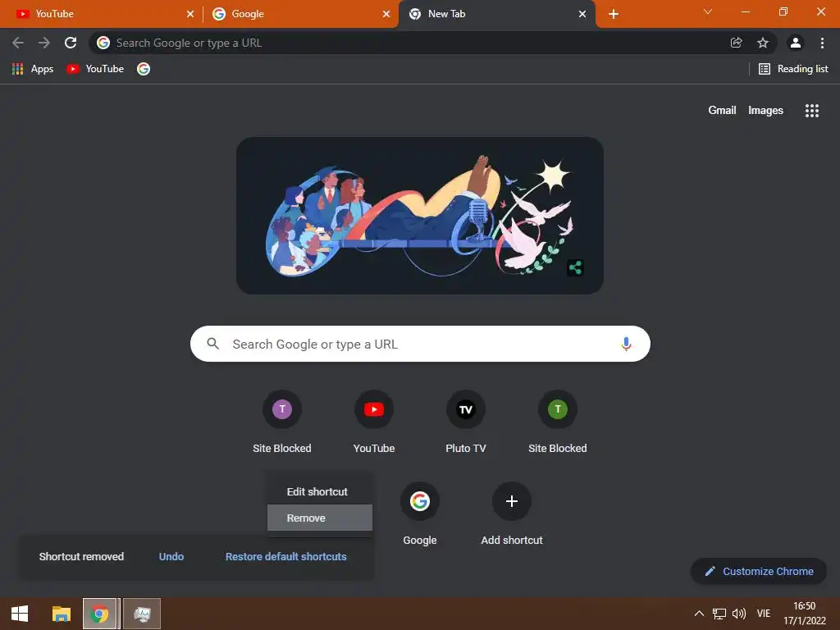This screenshot has width=840, height=630.
Task: Open the Apps bookmark shortcut
Action: pos(33,69)
